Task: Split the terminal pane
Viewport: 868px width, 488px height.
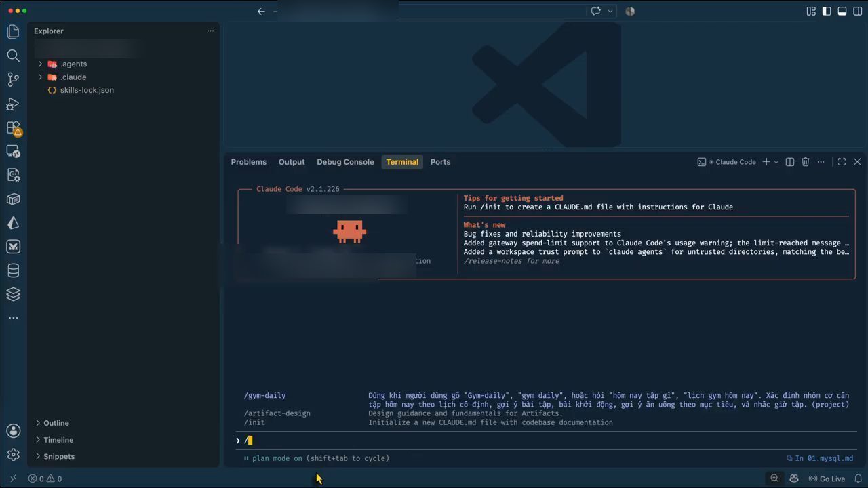Action: click(789, 162)
